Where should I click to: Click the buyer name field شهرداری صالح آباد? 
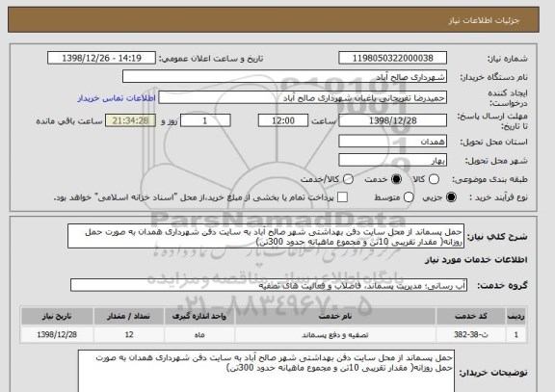(284, 76)
